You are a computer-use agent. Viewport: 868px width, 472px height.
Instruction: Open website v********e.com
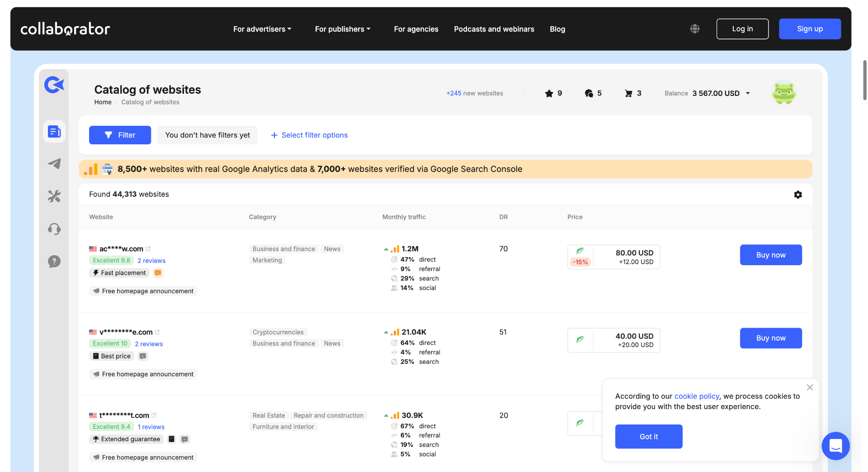point(126,332)
